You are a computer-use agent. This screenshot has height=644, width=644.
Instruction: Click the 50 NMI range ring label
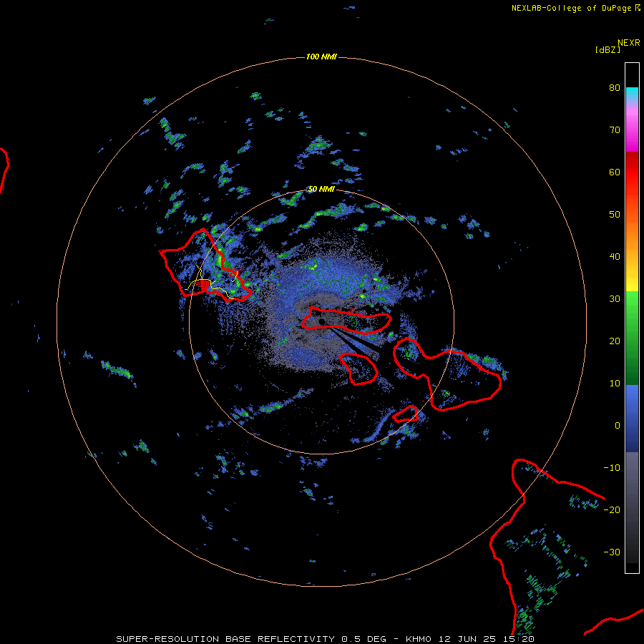click(x=321, y=190)
